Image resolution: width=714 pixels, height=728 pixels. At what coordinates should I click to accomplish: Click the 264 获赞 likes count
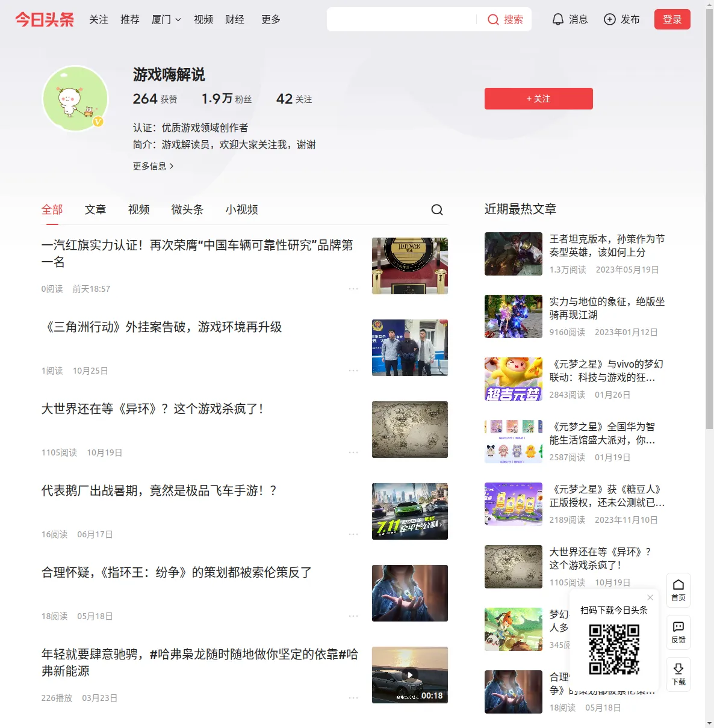point(155,99)
